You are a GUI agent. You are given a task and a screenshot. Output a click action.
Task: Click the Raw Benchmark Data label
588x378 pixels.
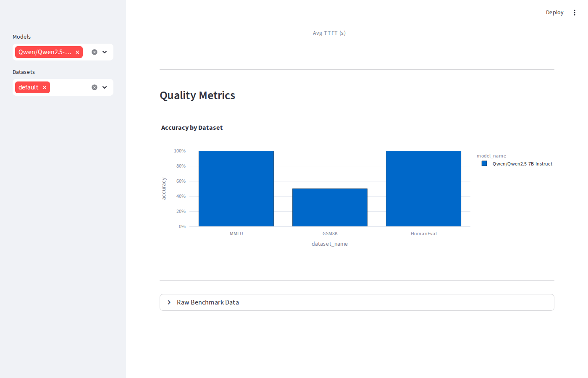tap(207, 302)
